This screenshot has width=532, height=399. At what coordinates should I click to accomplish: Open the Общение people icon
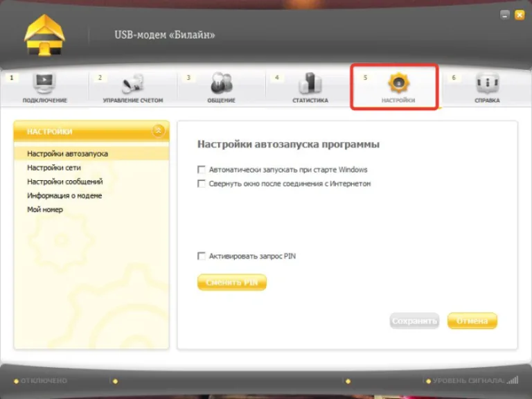tap(221, 83)
